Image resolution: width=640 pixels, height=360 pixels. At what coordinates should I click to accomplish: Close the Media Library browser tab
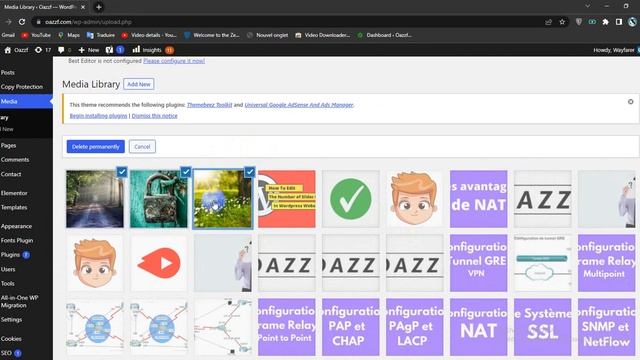coord(83,7)
